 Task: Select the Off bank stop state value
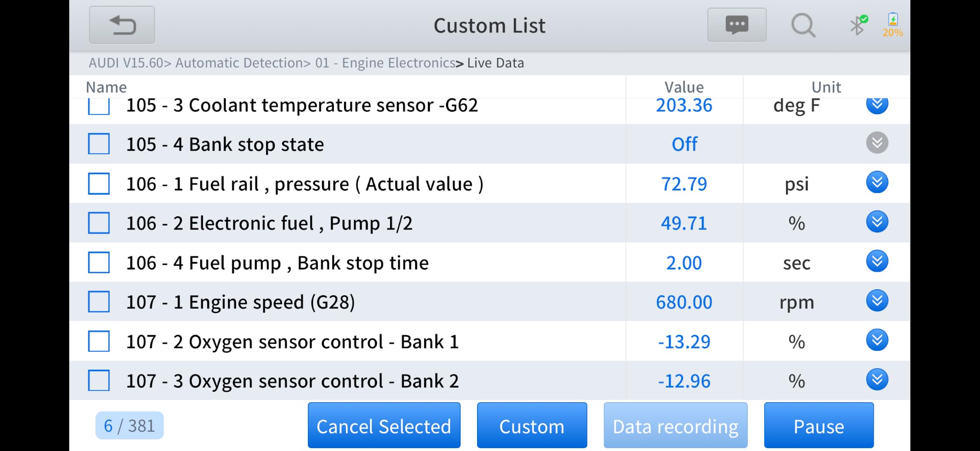pos(684,144)
